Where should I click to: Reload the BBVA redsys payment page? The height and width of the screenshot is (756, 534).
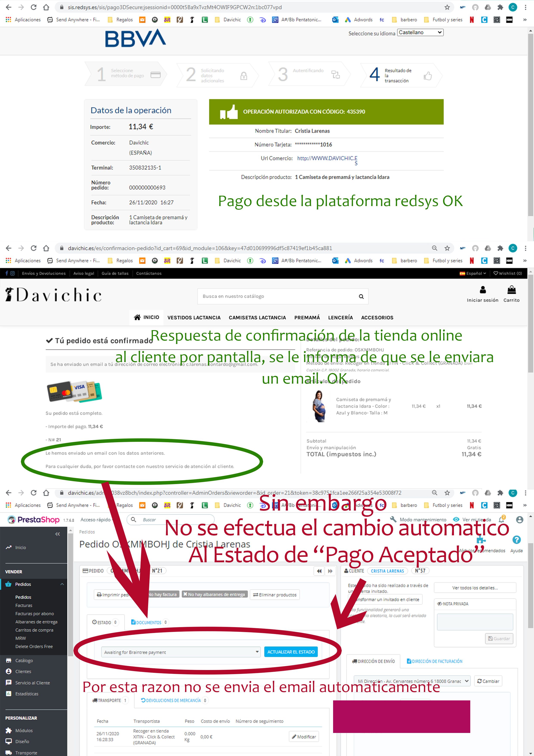[34, 7]
